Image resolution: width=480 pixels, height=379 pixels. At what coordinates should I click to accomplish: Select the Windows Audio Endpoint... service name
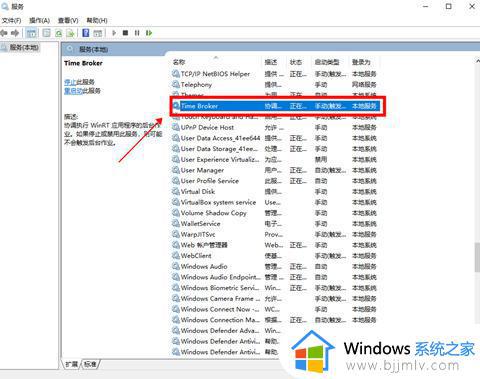pyautogui.click(x=220, y=277)
